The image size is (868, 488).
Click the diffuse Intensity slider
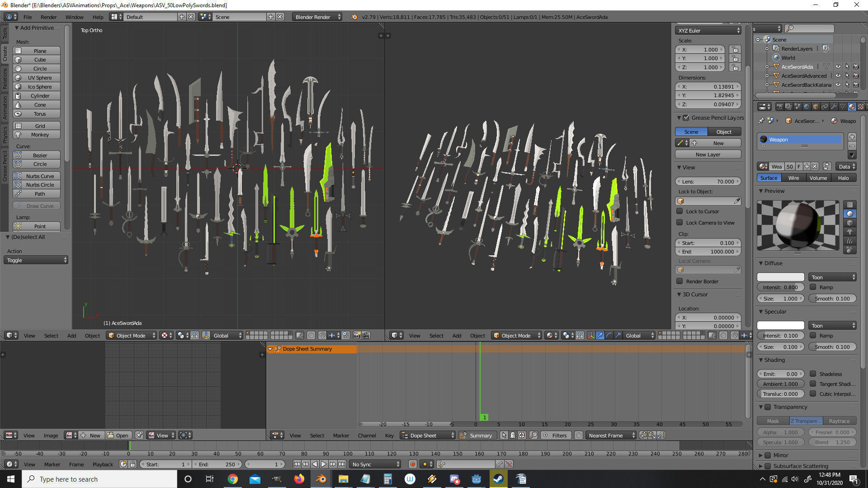pos(781,287)
